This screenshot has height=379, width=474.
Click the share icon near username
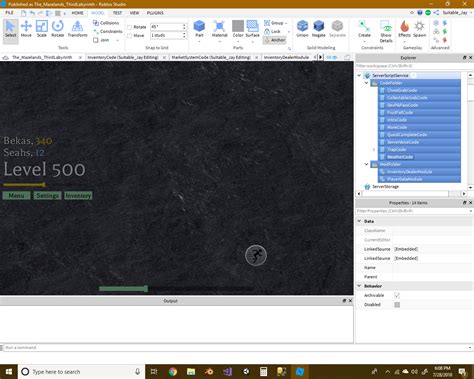point(436,13)
